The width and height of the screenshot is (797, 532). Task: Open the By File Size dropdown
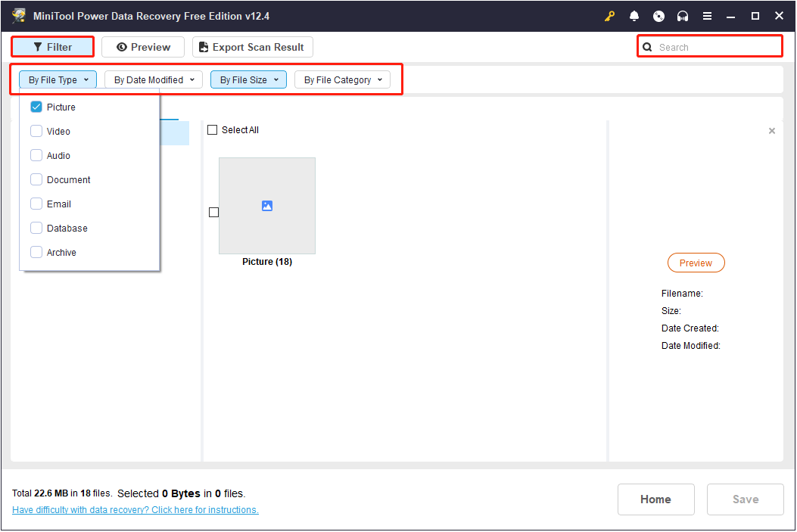pyautogui.click(x=248, y=79)
